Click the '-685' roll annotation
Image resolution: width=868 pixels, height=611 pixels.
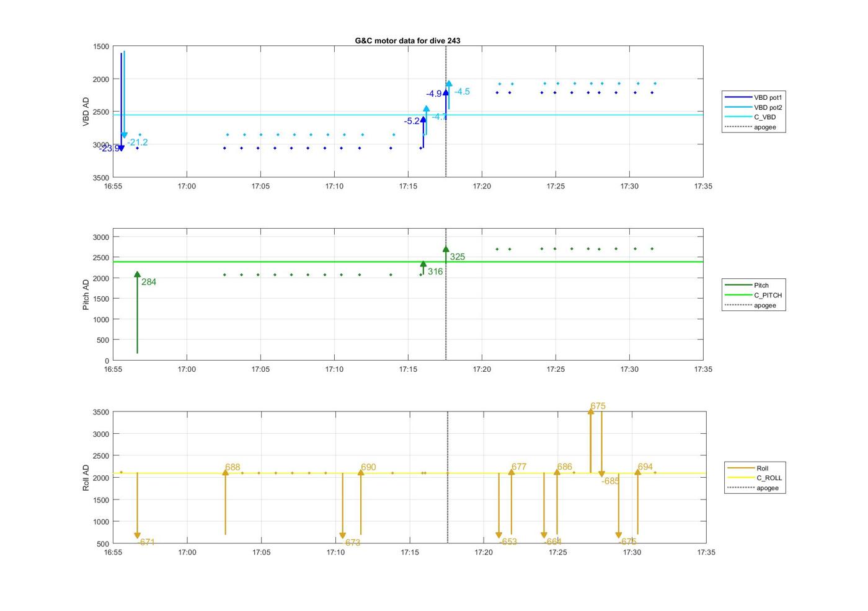coord(611,481)
